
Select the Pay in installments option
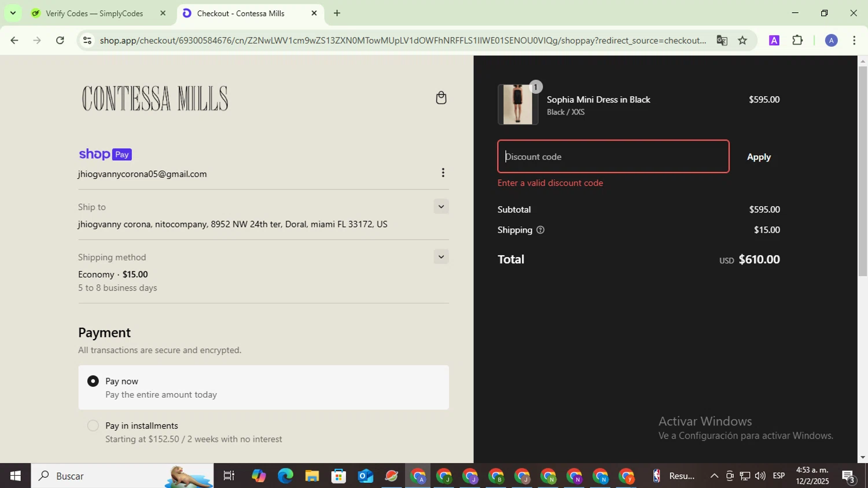click(93, 426)
